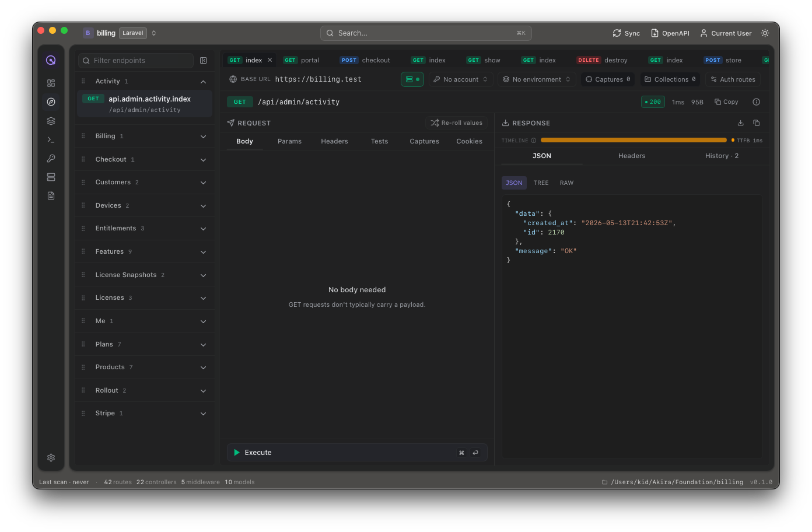Screen dimensions: 812x532
Task: Click the top Search field
Action: (x=426, y=33)
